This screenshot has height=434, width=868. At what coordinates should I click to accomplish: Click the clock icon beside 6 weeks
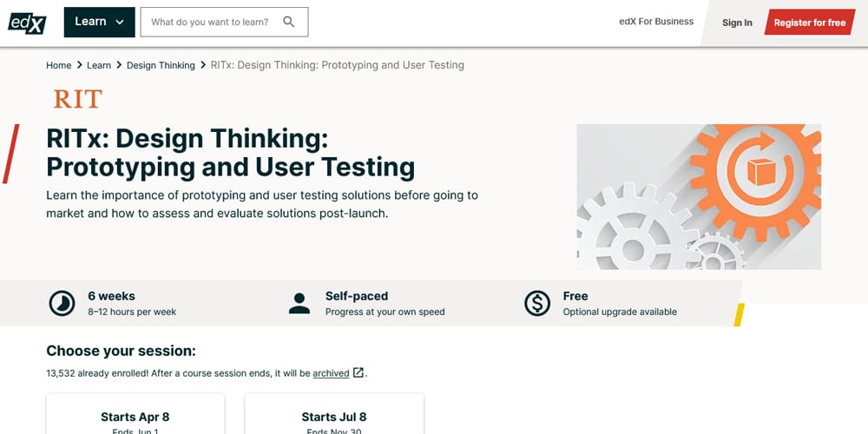[x=62, y=303]
